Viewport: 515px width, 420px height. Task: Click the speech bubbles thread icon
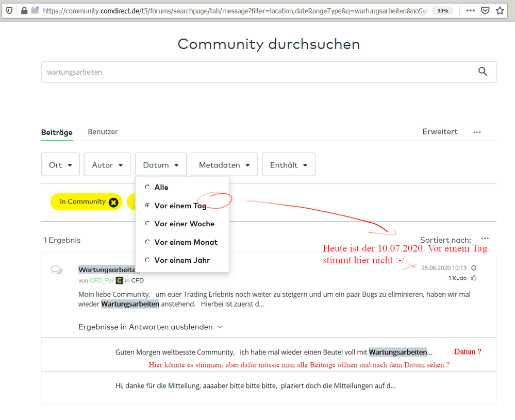click(57, 270)
